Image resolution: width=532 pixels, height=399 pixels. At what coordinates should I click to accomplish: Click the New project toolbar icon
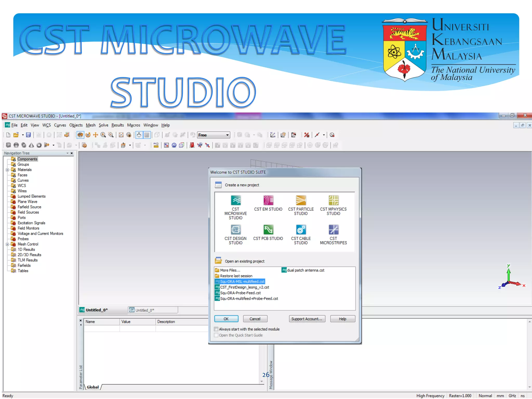[8, 135]
